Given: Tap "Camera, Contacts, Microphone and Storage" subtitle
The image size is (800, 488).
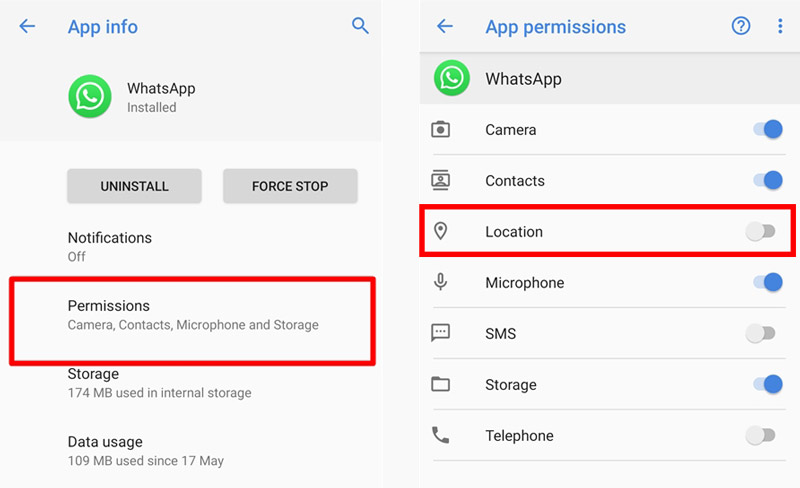Looking at the screenshot, I should 193,325.
